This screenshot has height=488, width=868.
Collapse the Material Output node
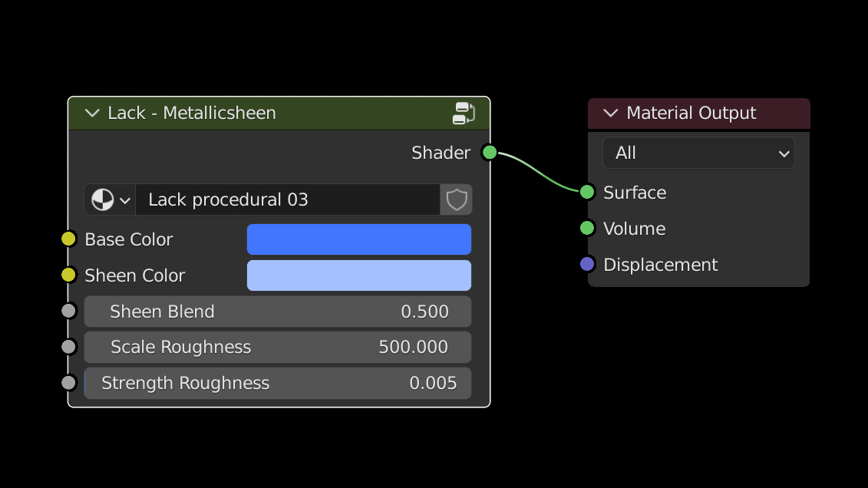[x=611, y=114]
